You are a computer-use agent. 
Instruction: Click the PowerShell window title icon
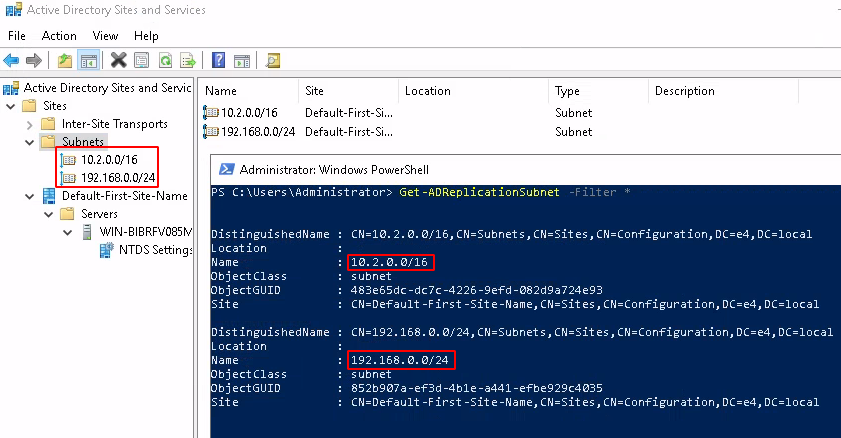(226, 169)
